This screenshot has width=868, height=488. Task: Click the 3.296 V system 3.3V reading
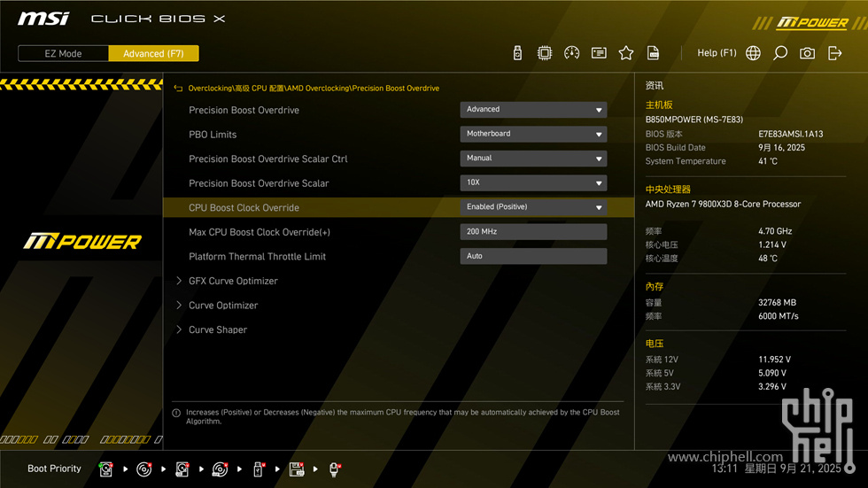click(772, 387)
